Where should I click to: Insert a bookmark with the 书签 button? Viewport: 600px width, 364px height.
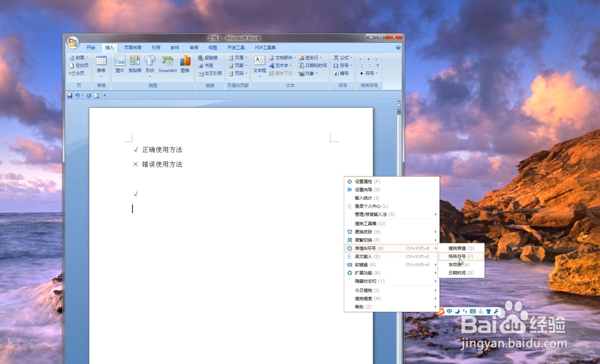[207, 65]
